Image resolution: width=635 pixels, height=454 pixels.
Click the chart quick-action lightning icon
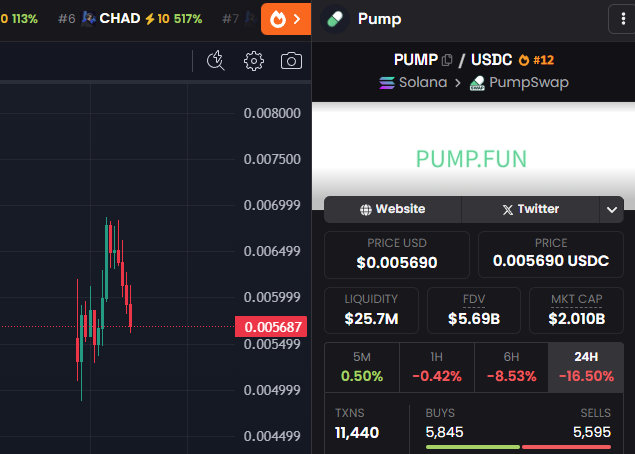[215, 61]
